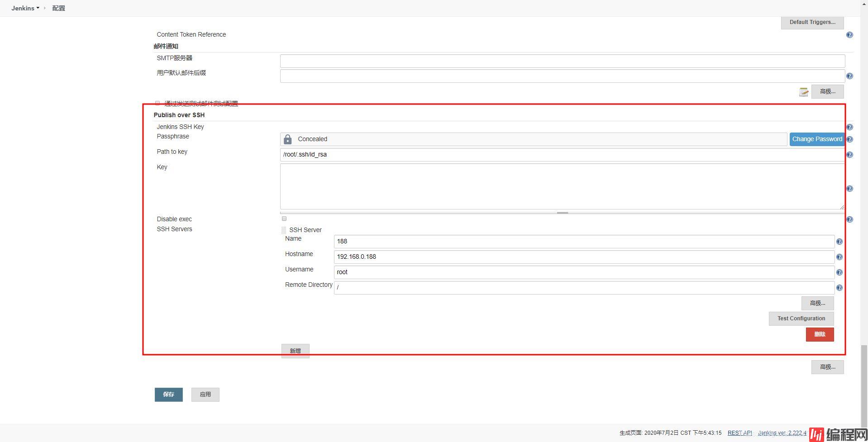Open help icon for Hostname field

839,257
